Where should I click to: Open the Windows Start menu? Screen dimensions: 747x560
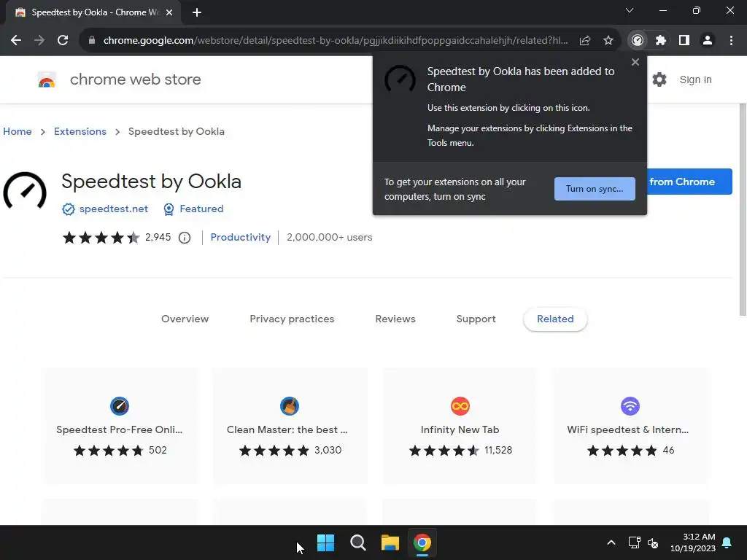[x=326, y=542]
